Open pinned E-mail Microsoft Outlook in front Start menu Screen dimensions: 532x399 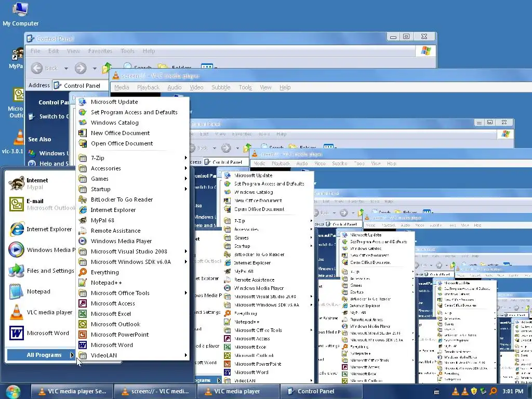pos(41,204)
